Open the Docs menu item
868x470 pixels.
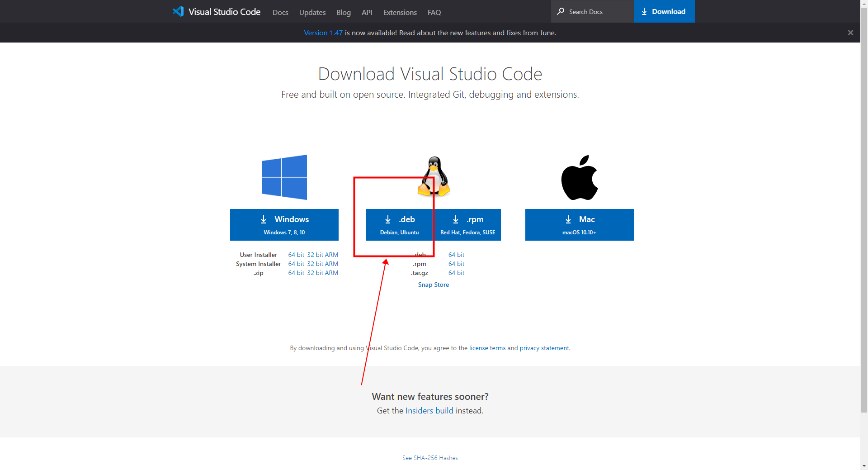tap(280, 12)
